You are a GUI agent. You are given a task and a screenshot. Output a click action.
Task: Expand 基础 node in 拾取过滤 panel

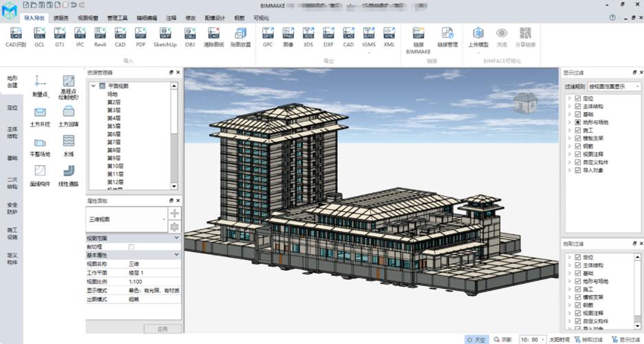tap(569, 273)
